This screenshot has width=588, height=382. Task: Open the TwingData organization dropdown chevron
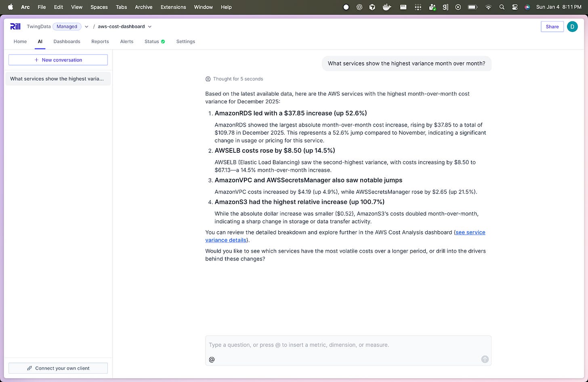[86, 27]
